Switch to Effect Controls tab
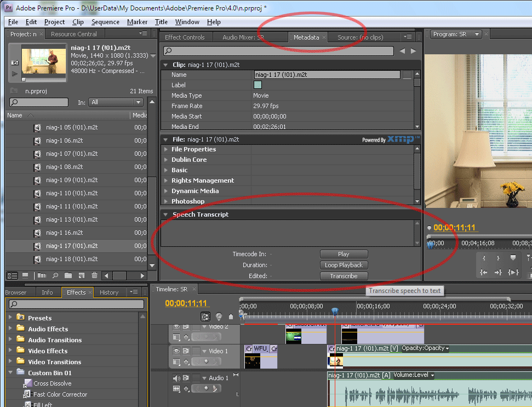The width and height of the screenshot is (532, 407). click(185, 37)
